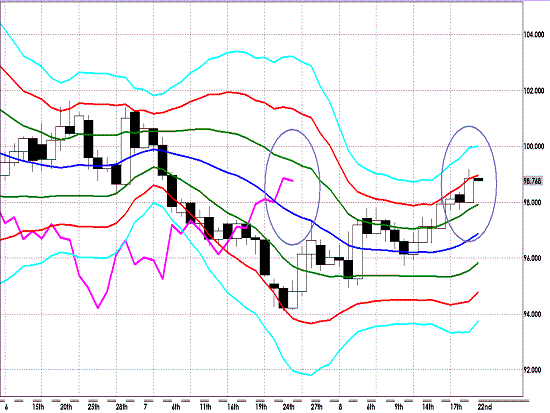550x413 pixels.
Task: Click the 27th date label
Action: [317, 407]
